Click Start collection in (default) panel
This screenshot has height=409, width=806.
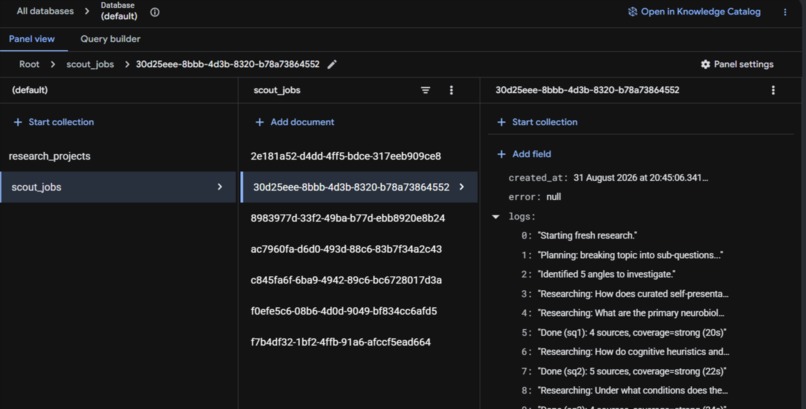[54, 122]
